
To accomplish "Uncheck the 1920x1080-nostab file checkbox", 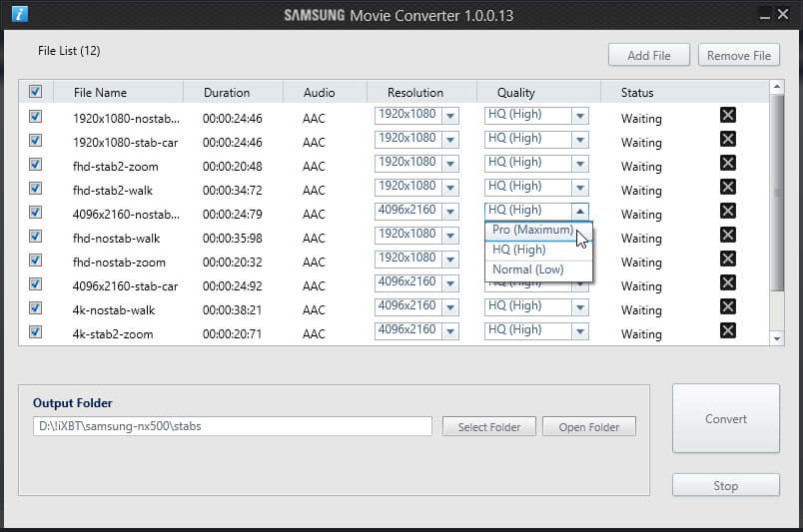I will click(35, 116).
